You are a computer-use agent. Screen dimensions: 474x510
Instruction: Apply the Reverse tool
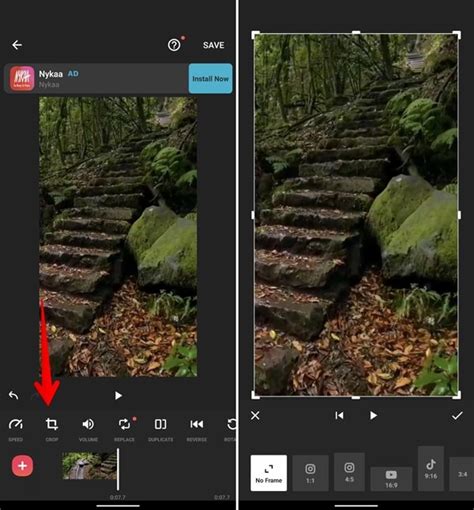point(197,429)
